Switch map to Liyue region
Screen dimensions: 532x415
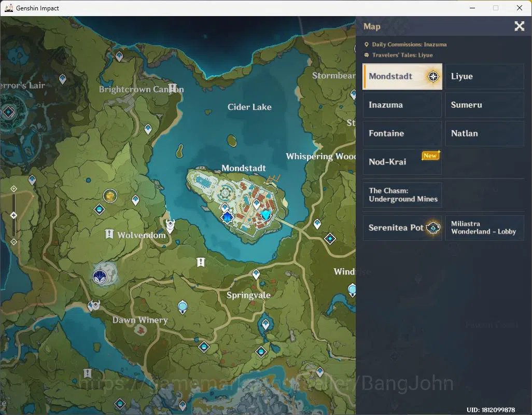(484, 76)
